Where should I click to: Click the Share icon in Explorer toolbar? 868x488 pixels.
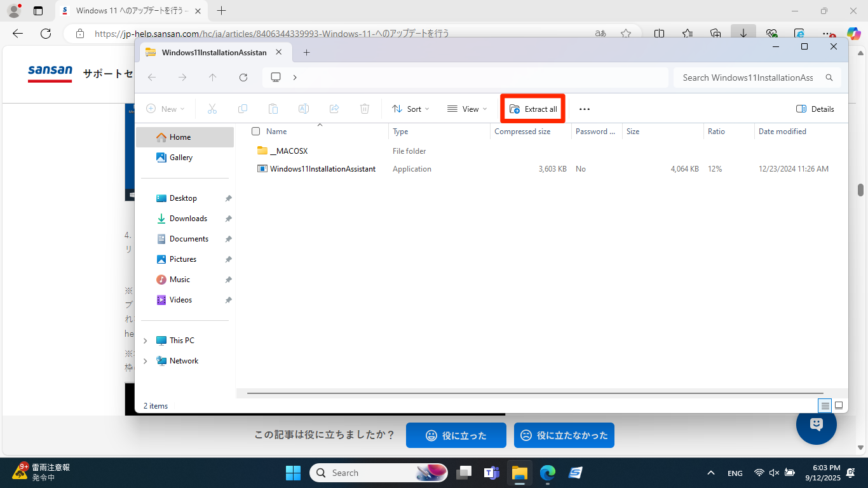click(334, 109)
